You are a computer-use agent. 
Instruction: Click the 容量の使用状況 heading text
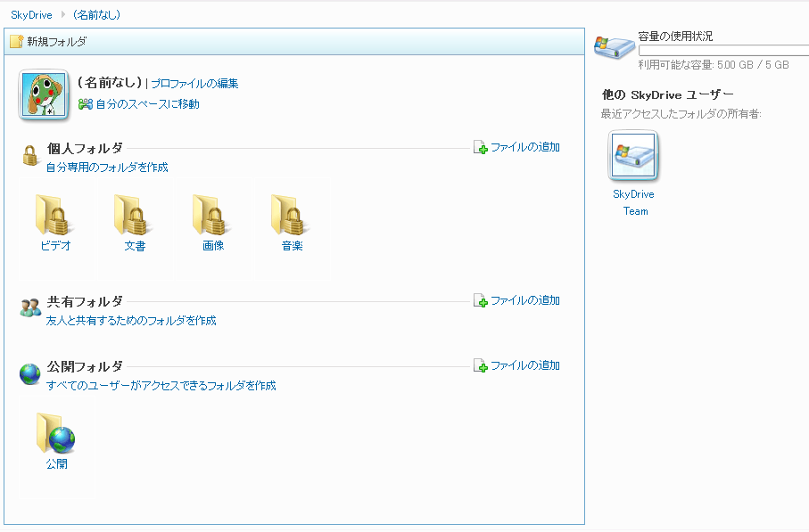point(675,36)
